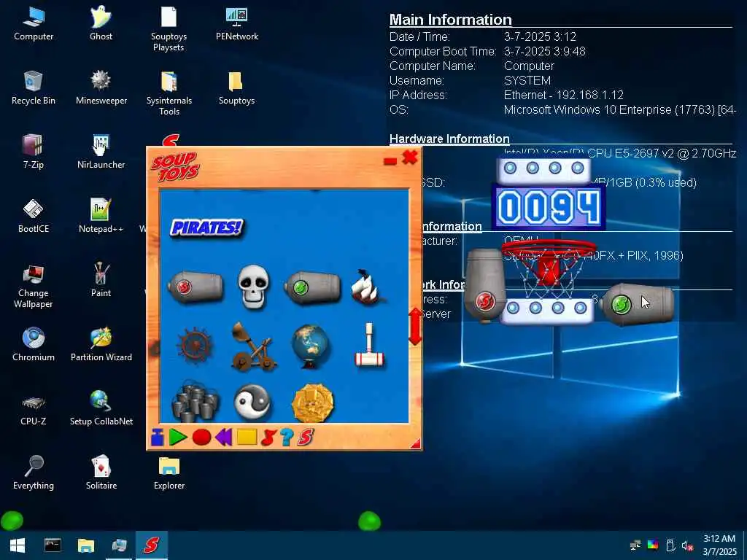Open the Sysinternals Tools folder
The image size is (747, 560).
169,93
